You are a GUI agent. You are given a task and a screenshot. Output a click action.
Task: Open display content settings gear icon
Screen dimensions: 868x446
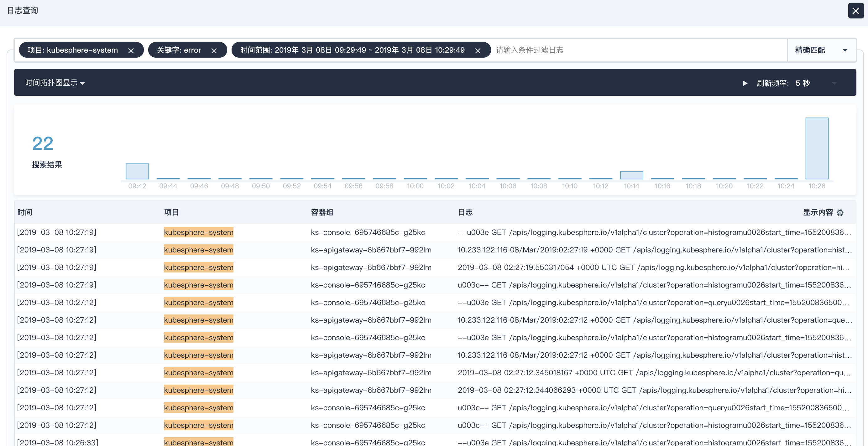[x=840, y=213]
